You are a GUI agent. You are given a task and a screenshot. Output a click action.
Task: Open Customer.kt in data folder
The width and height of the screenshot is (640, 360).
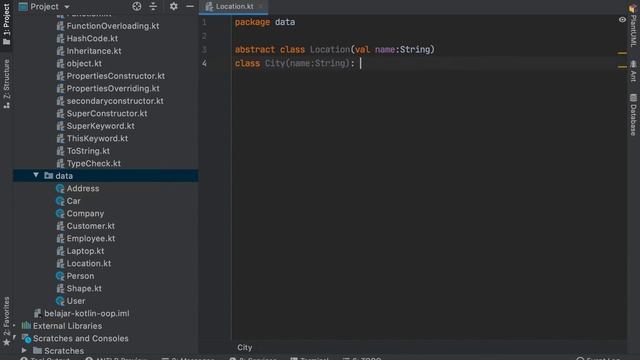[x=91, y=226]
